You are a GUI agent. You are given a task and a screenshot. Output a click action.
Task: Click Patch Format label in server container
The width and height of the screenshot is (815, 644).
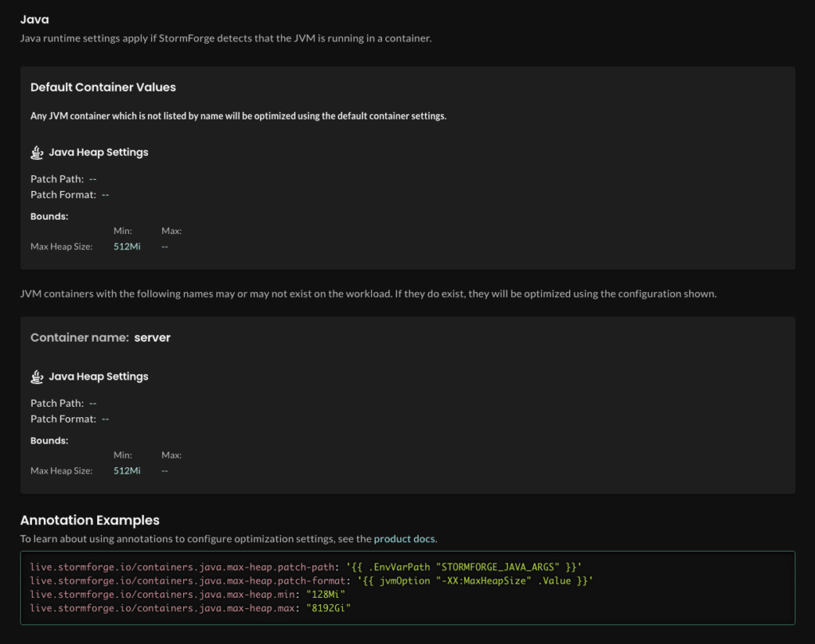click(x=63, y=419)
